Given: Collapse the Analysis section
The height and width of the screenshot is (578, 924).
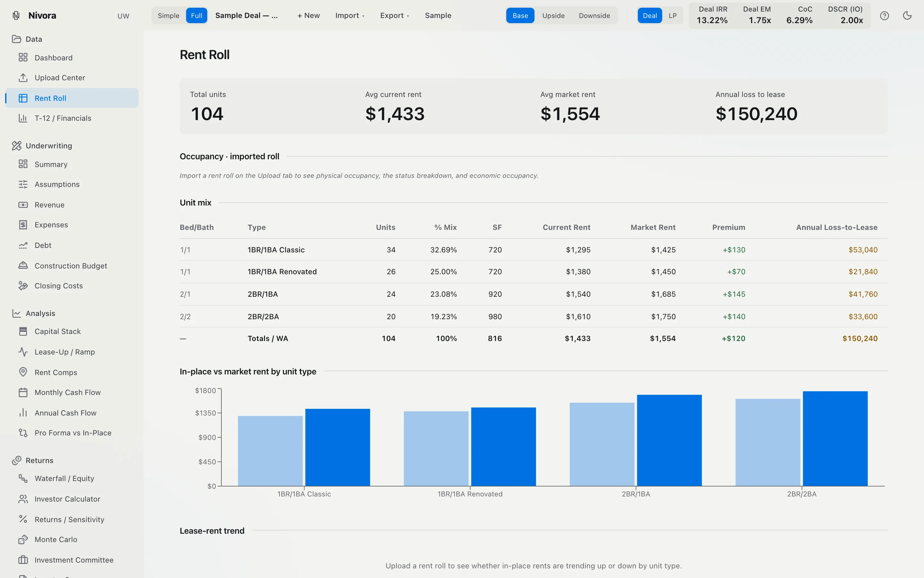Looking at the screenshot, I should 34,313.
